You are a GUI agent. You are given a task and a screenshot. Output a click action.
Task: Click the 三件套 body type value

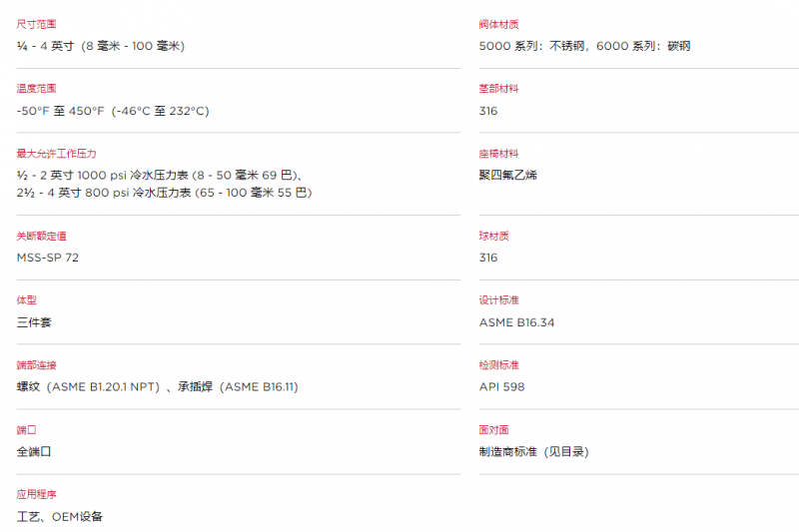(34, 322)
